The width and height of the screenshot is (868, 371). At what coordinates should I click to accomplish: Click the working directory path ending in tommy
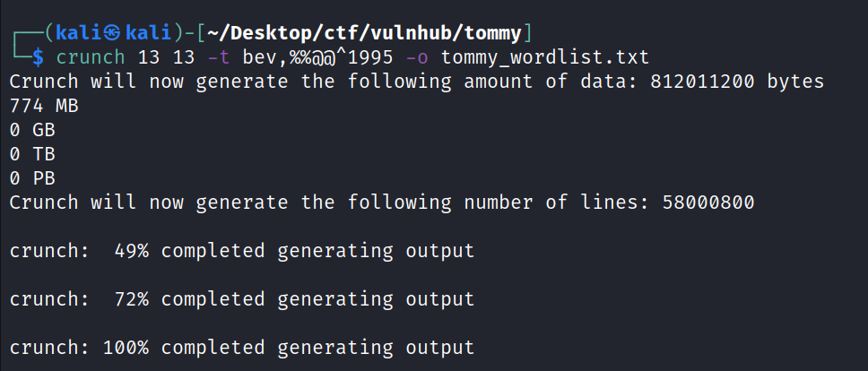(365, 34)
